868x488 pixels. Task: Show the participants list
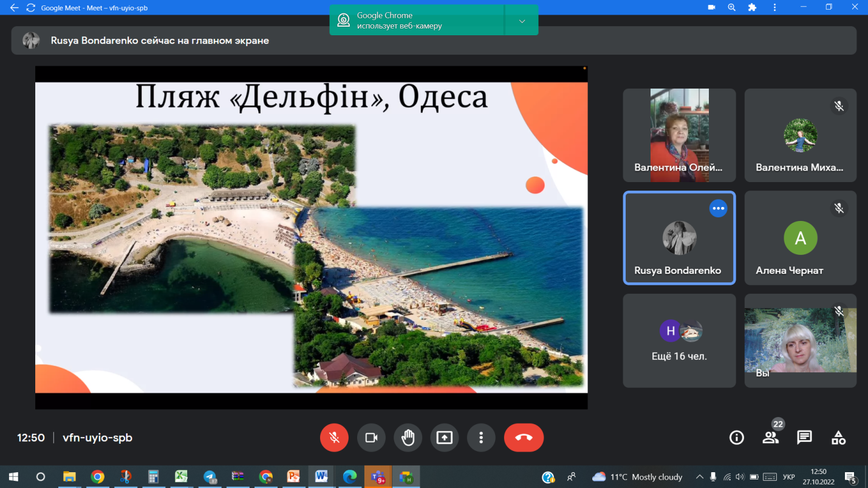(x=770, y=438)
